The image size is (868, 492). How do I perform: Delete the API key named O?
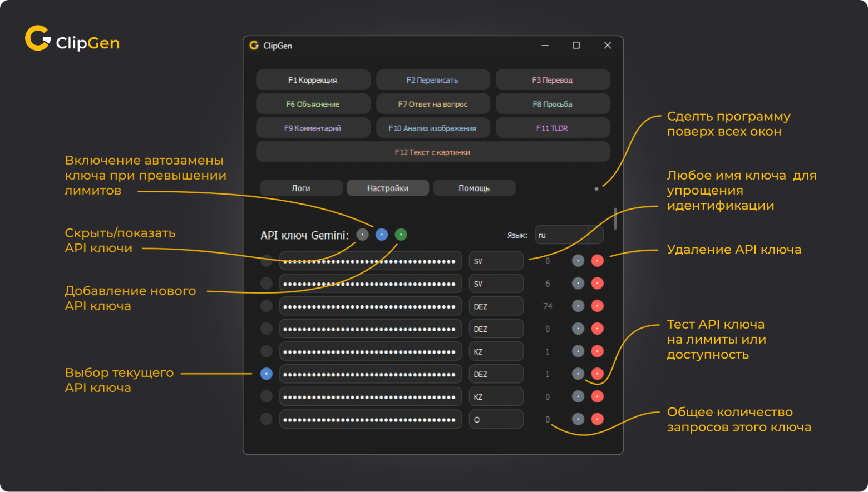pyautogui.click(x=597, y=419)
